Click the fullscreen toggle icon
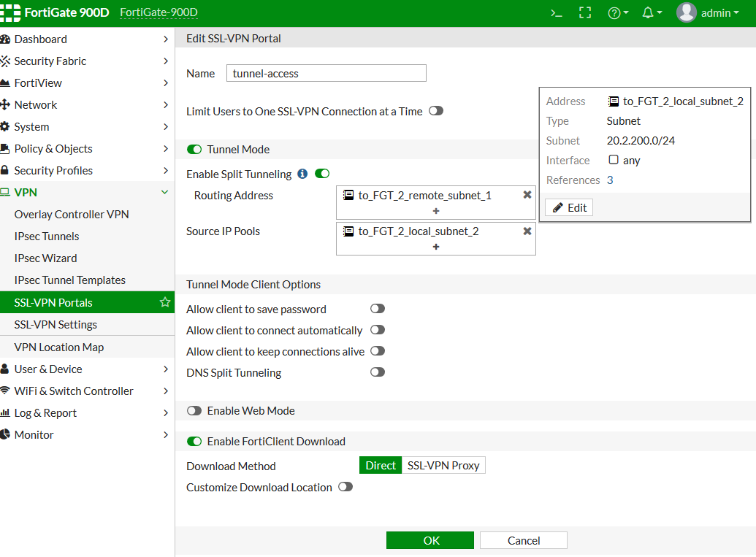This screenshot has width=756, height=557. [584, 13]
